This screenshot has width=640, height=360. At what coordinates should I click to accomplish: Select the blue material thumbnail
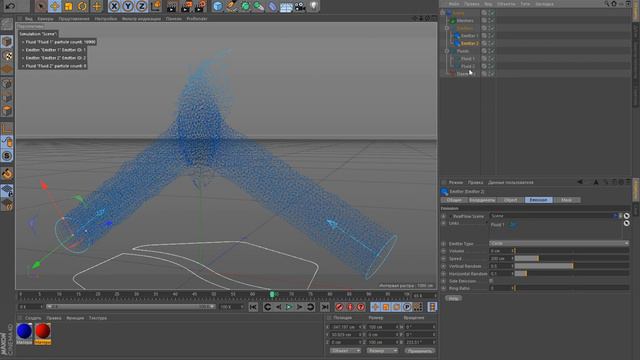point(24,331)
